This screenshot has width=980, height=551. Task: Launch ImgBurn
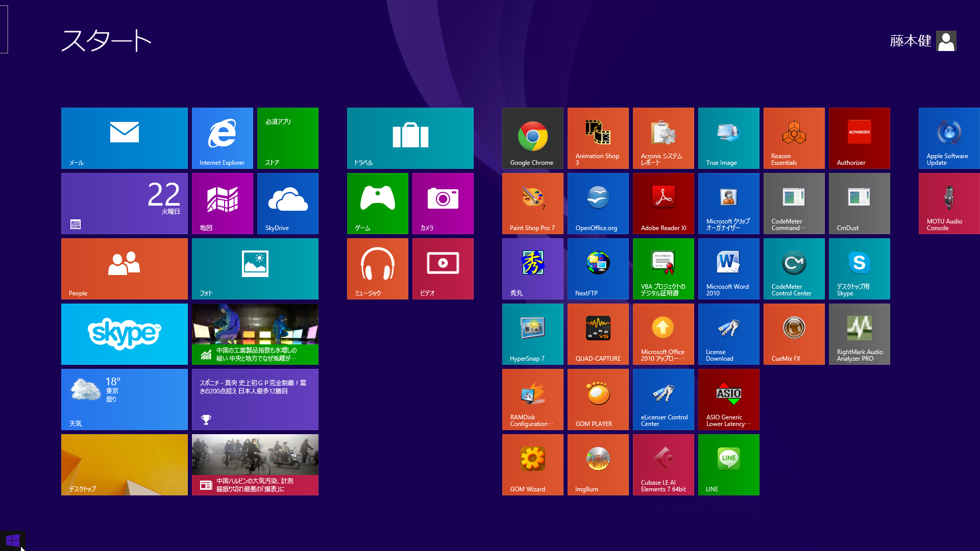click(598, 465)
